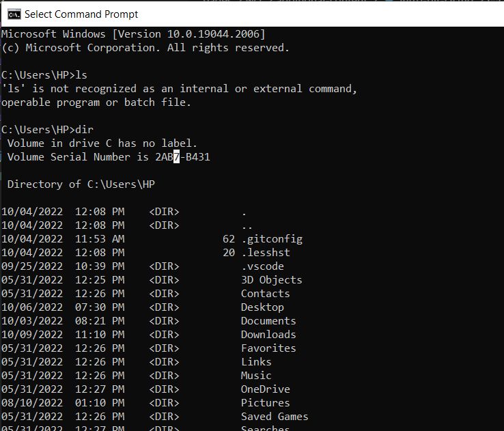Click the double-dot parent directory entry
This screenshot has width=504, height=431.
247,227
